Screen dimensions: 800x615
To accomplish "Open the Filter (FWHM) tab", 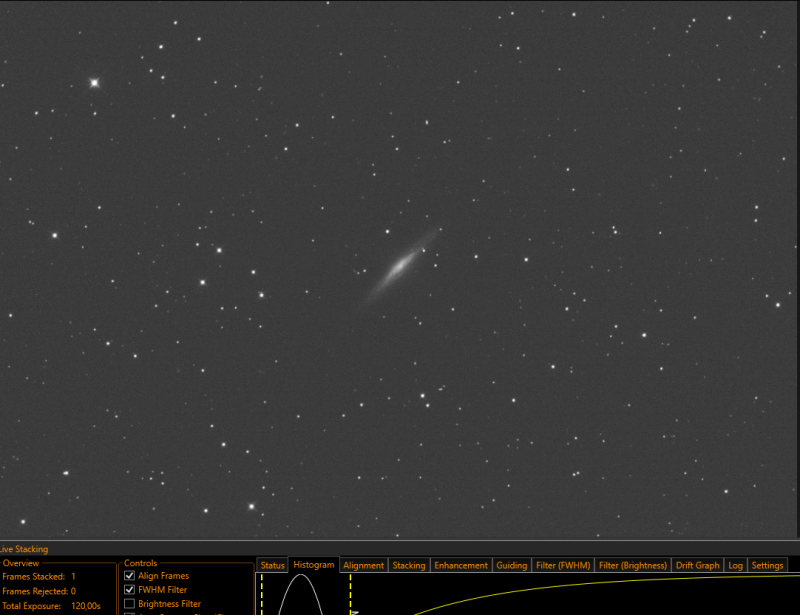I will coord(563,565).
